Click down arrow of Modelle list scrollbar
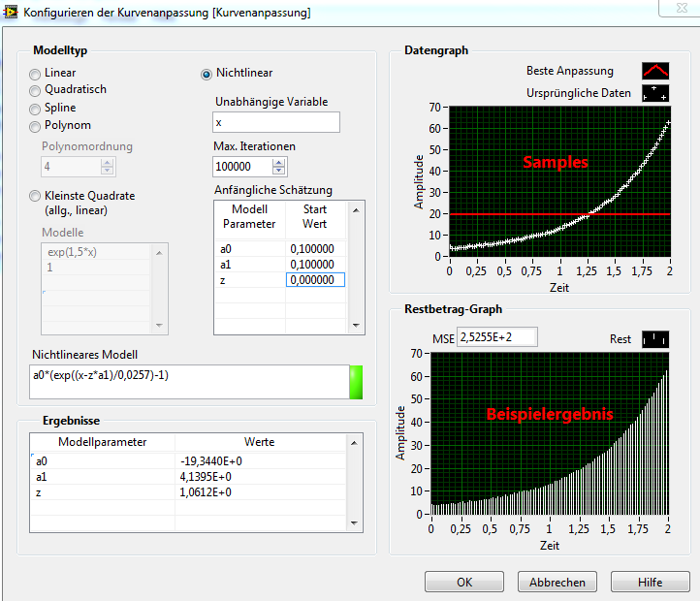 [159, 326]
